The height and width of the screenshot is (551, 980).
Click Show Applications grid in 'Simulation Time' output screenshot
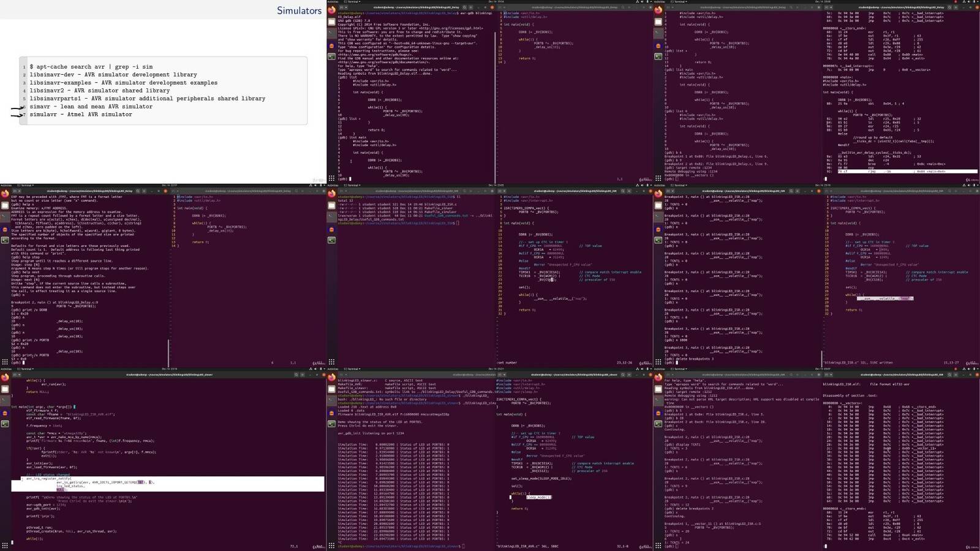(x=331, y=545)
